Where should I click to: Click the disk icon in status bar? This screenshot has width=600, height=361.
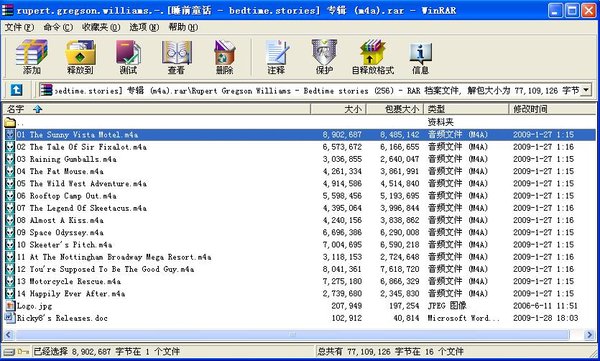click(x=8, y=351)
